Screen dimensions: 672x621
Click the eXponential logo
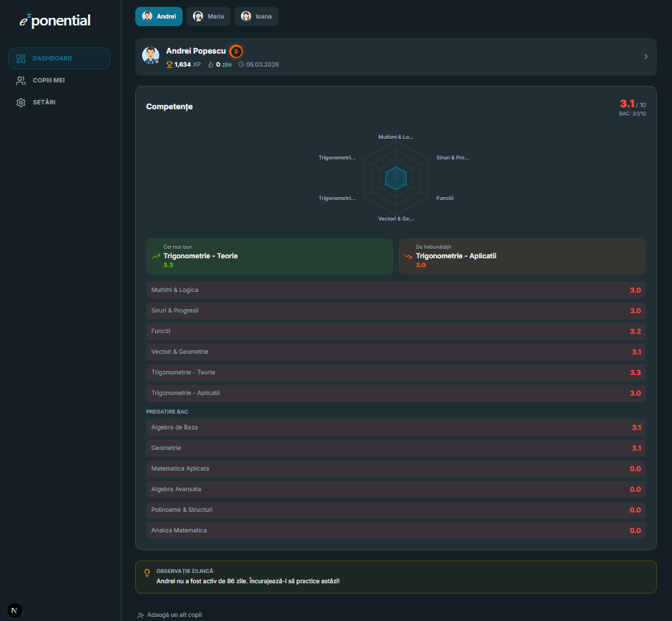[55, 20]
